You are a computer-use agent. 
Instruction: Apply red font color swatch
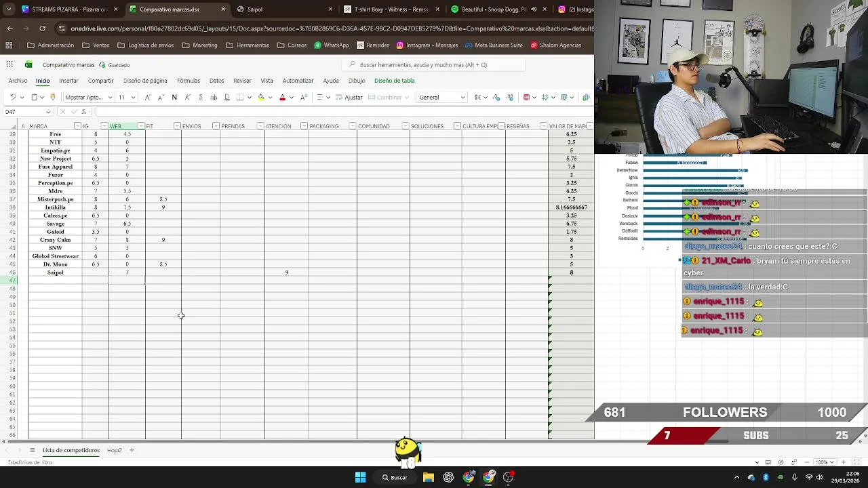coord(283,97)
